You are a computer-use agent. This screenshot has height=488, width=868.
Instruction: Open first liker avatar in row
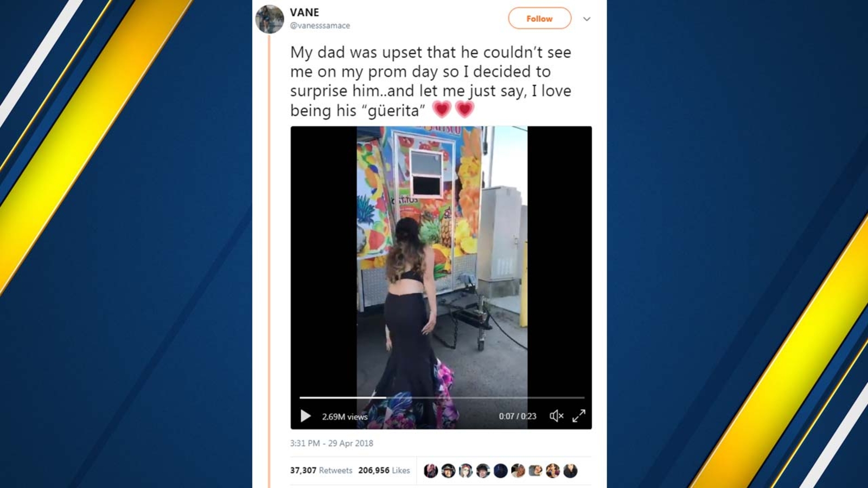tap(431, 471)
